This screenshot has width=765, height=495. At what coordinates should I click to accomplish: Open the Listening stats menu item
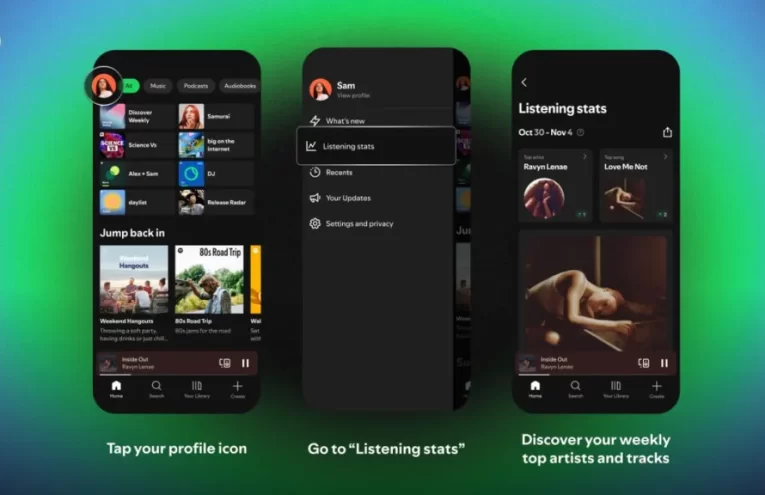(x=376, y=146)
